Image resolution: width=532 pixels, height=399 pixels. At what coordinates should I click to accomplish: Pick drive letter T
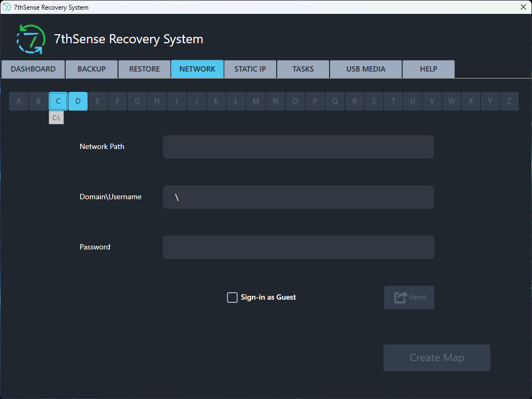point(393,101)
